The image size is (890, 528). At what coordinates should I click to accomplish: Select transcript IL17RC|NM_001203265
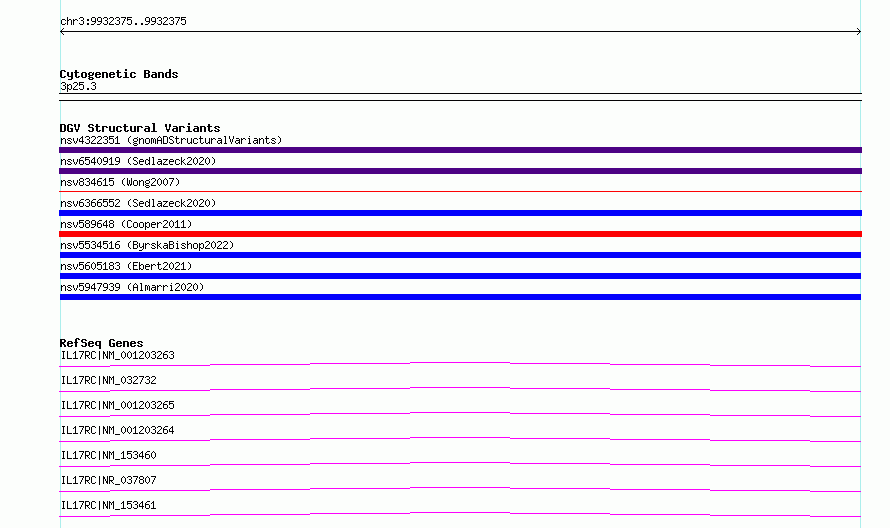tap(117, 405)
